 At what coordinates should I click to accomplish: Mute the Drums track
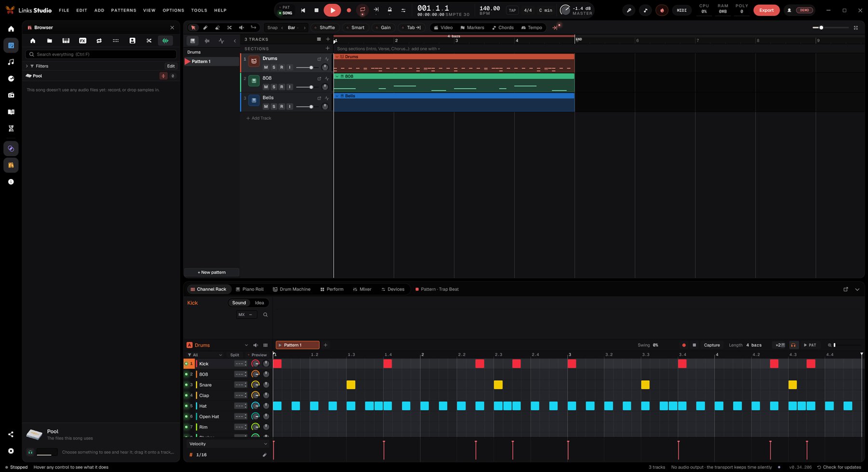coord(266,68)
